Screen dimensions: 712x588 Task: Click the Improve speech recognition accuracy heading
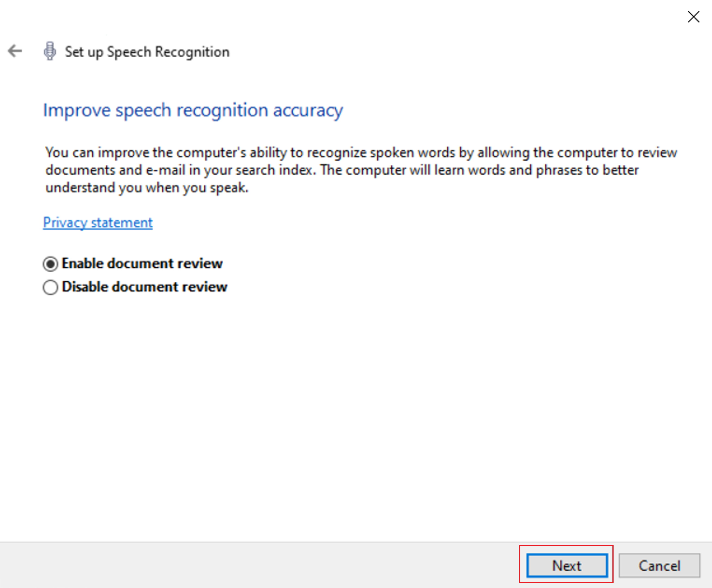(x=193, y=110)
